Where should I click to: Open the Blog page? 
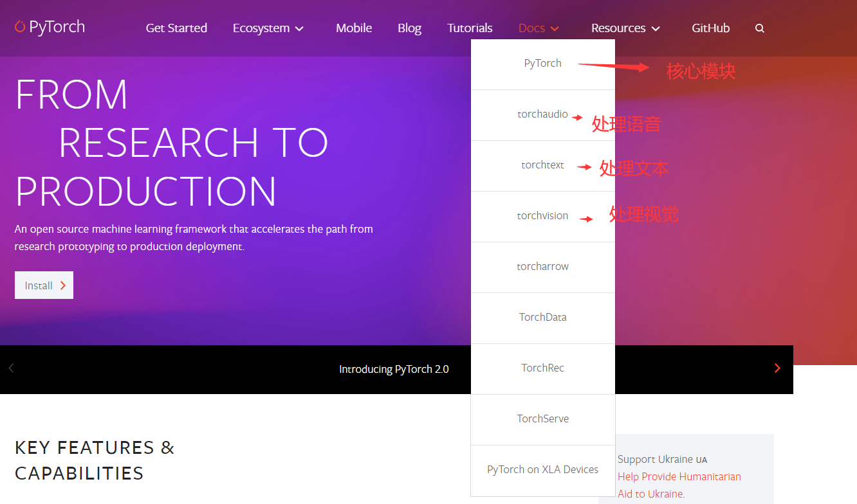click(x=409, y=28)
